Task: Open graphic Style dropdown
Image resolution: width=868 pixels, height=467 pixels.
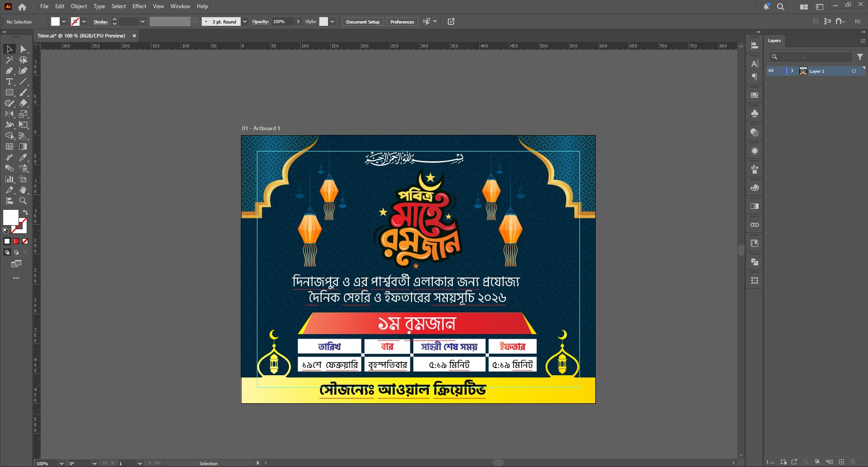Action: 332,22
